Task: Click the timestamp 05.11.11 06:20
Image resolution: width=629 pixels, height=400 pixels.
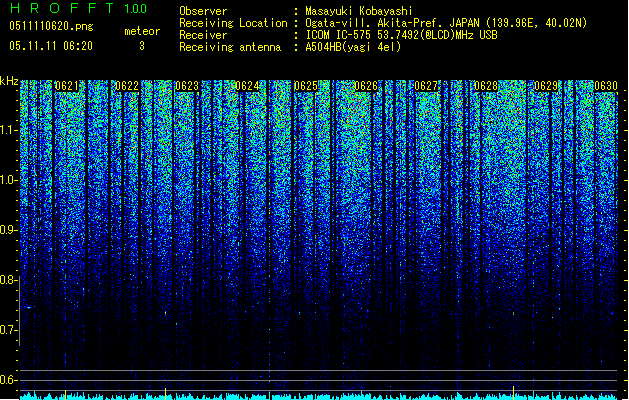Action: click(x=51, y=46)
